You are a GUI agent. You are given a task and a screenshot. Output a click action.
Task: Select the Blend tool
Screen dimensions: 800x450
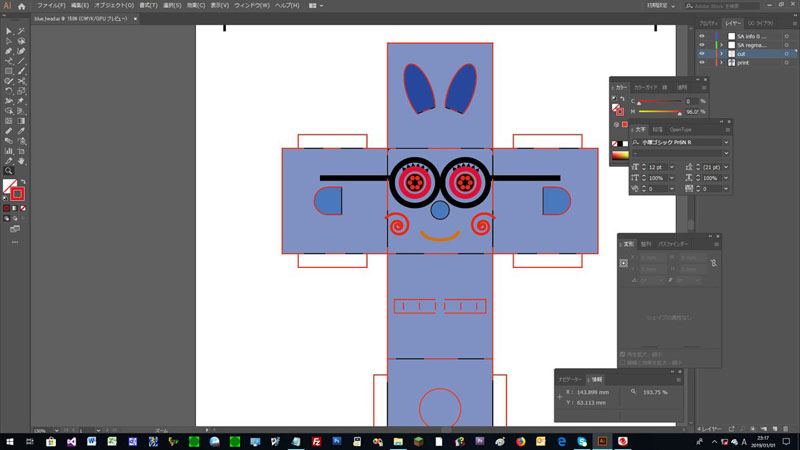[9, 141]
